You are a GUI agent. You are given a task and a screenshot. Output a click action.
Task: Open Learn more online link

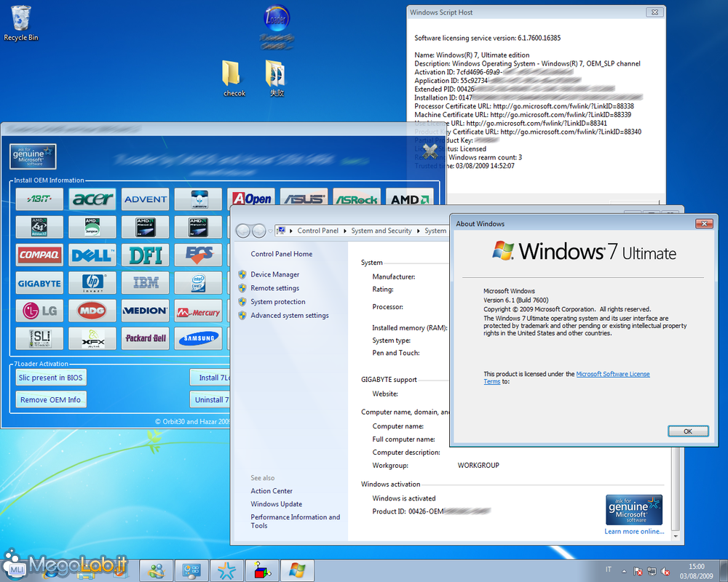click(x=634, y=531)
